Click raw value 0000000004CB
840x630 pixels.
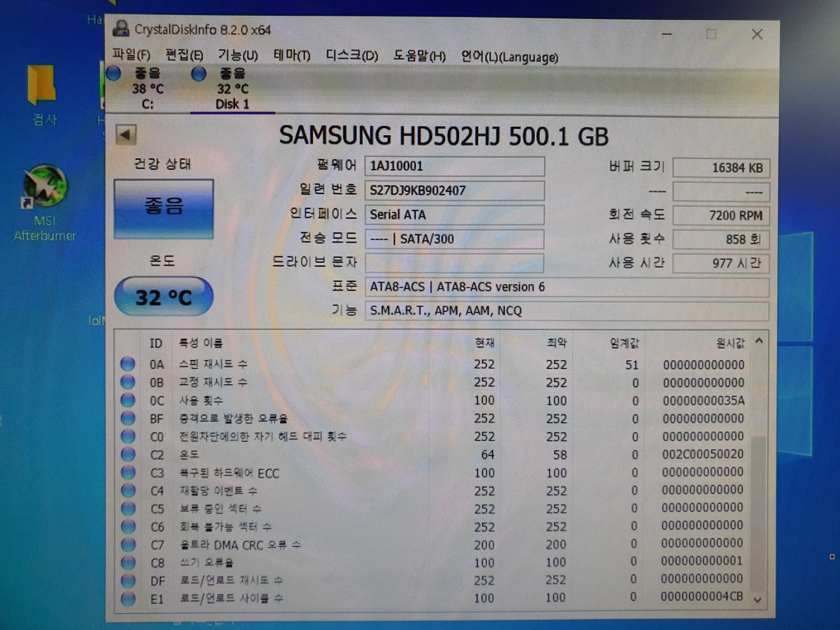(702, 597)
